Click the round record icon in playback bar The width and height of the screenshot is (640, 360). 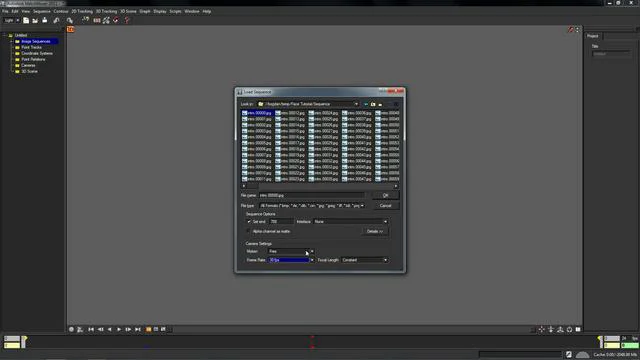pos(71,329)
